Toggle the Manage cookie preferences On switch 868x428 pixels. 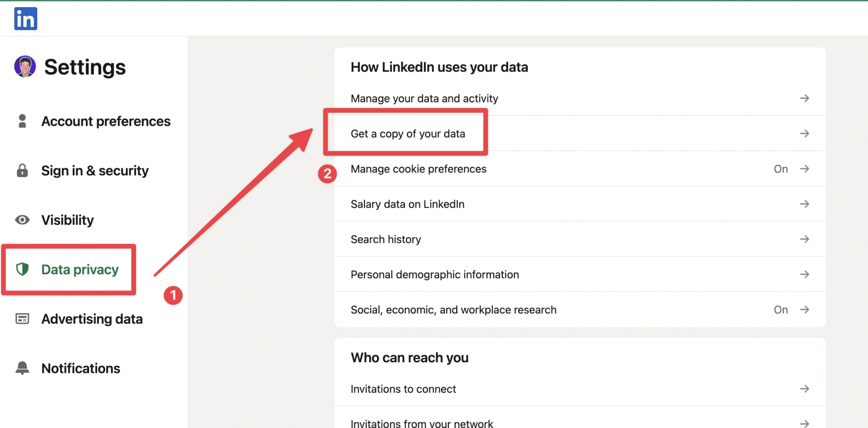point(780,169)
